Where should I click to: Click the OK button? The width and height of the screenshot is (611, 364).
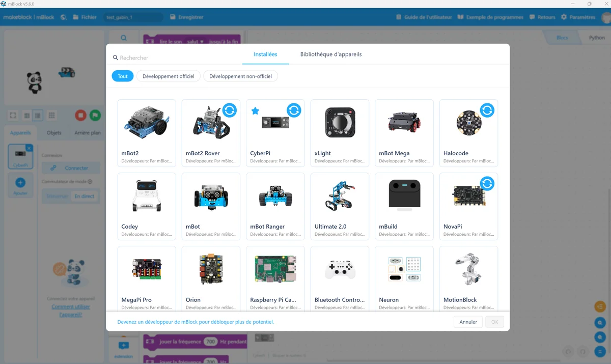click(x=494, y=322)
